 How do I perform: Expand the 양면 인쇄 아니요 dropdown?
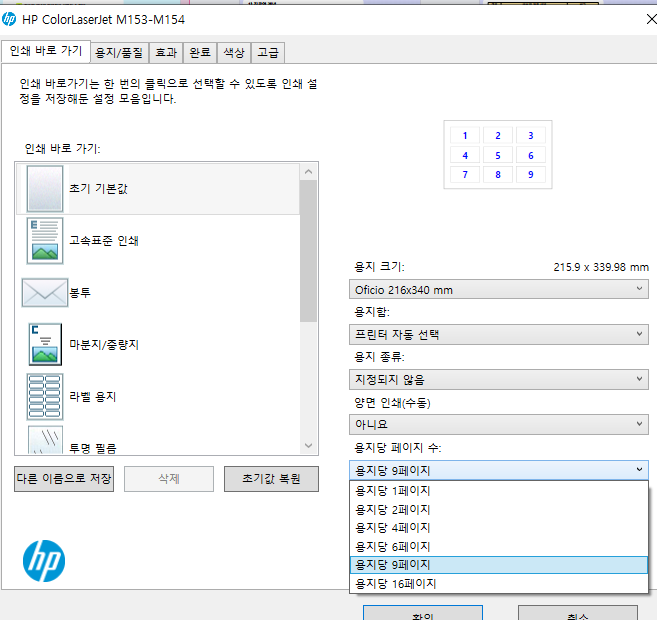point(499,424)
